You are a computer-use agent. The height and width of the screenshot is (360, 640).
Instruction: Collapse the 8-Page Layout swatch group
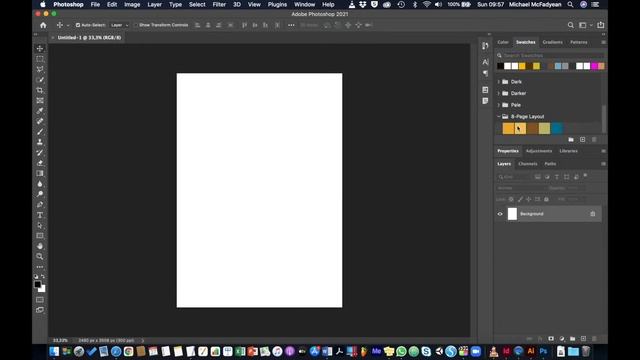[498, 116]
